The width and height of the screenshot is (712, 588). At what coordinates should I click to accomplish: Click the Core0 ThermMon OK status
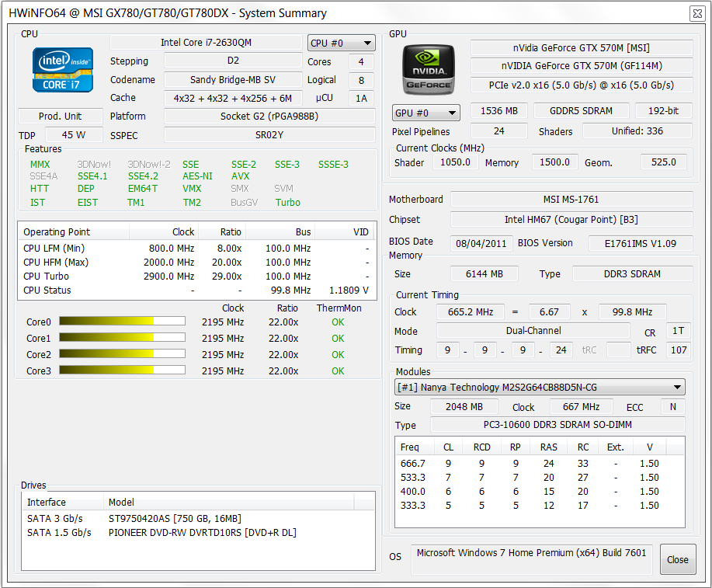coord(338,322)
